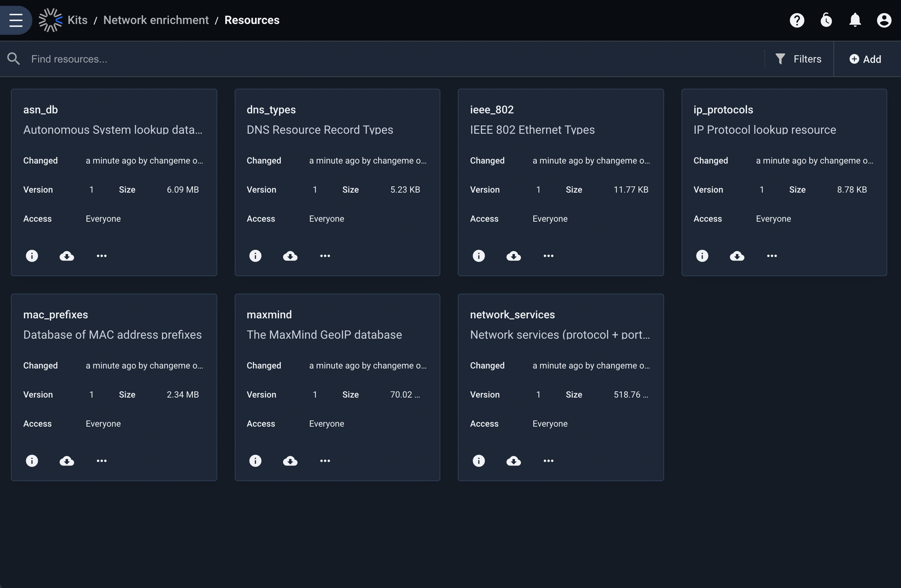Download the maxmind resource
This screenshot has height=588, width=901.
click(290, 461)
